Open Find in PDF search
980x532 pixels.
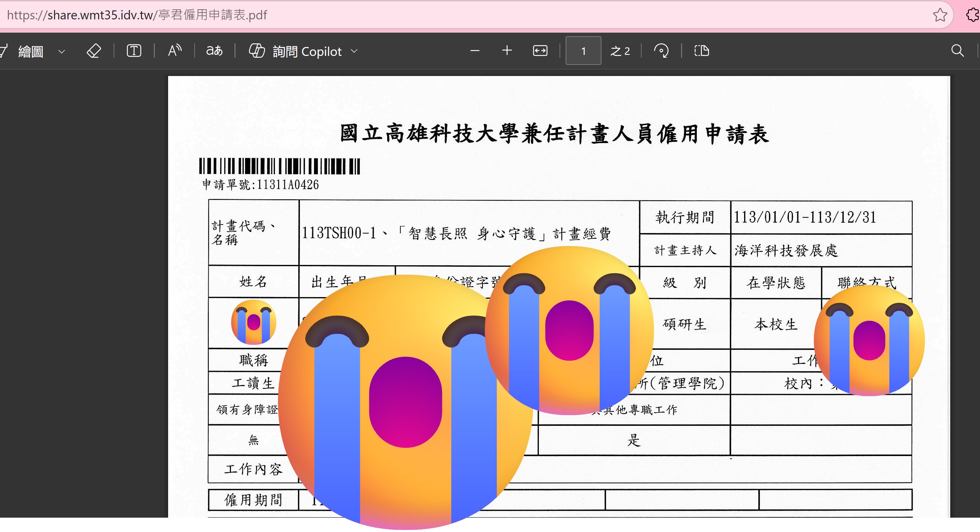tap(957, 51)
